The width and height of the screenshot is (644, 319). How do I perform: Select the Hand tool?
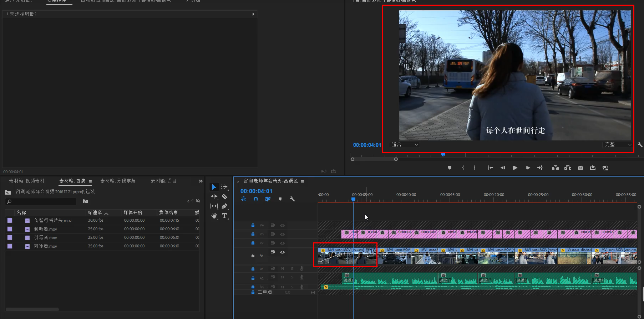click(214, 216)
